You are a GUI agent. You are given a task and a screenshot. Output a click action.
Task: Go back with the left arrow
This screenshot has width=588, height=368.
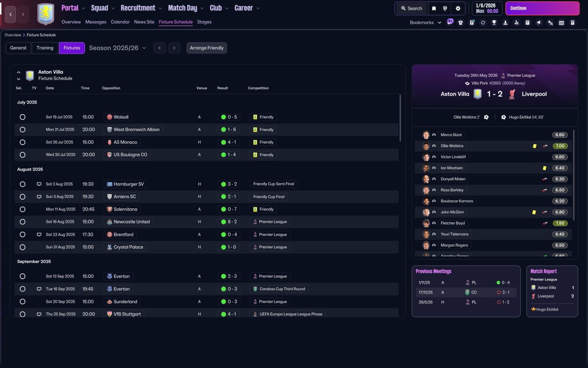coord(11,14)
